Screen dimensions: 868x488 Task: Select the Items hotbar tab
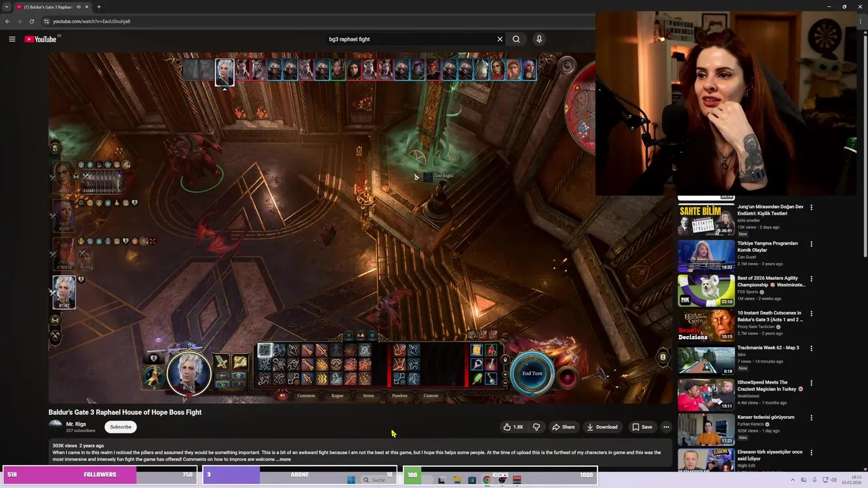coord(368,396)
